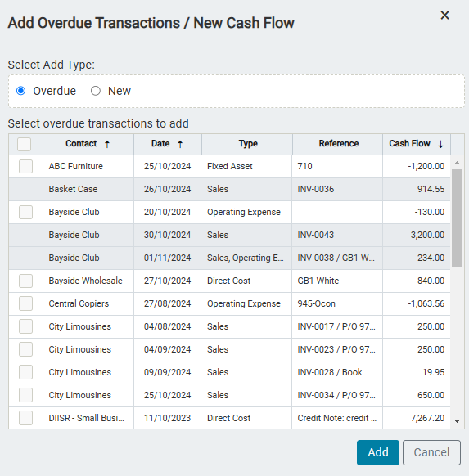Click the Cash Flow descending sort arrow

click(x=440, y=144)
